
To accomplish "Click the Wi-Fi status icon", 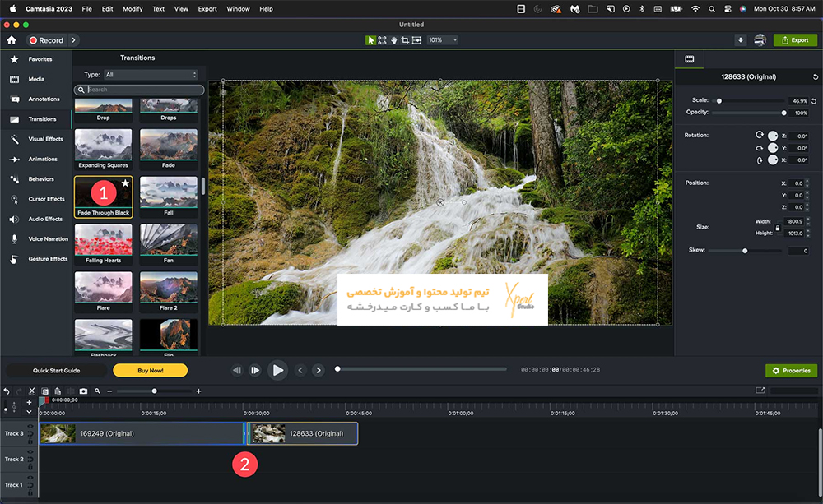I will pos(695,9).
